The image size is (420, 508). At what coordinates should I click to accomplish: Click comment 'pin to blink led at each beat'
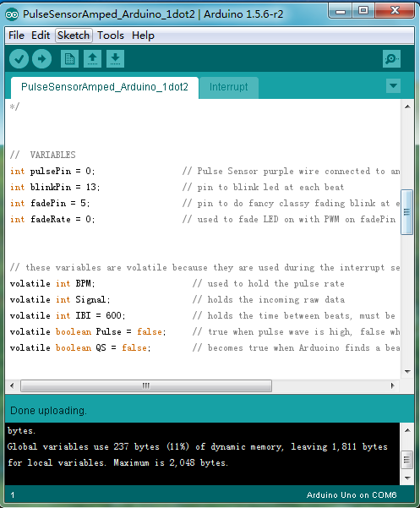(x=270, y=188)
